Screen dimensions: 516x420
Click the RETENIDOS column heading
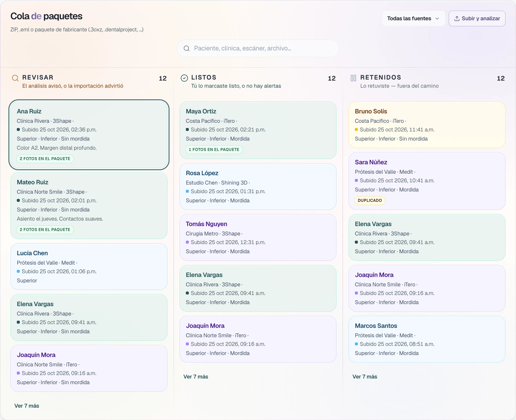pyautogui.click(x=381, y=77)
